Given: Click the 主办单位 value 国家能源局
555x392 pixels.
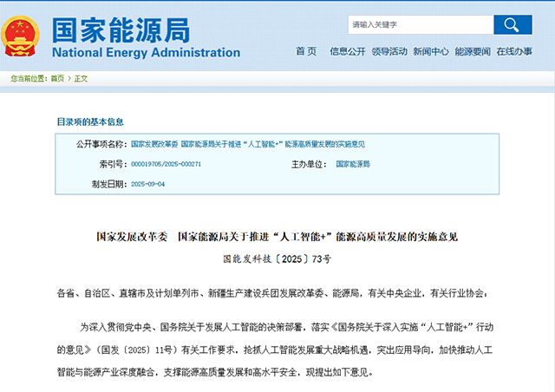Looking at the screenshot, I should [352, 164].
